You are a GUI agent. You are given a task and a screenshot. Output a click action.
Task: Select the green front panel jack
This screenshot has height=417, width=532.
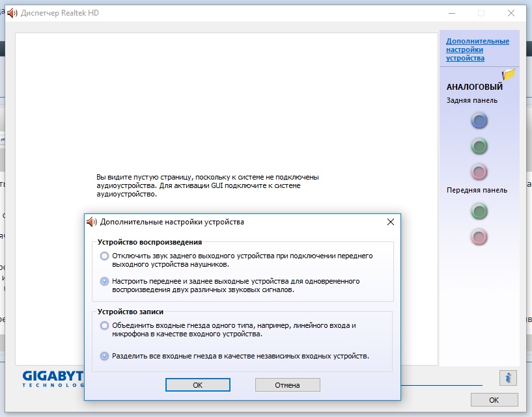pyautogui.click(x=479, y=211)
